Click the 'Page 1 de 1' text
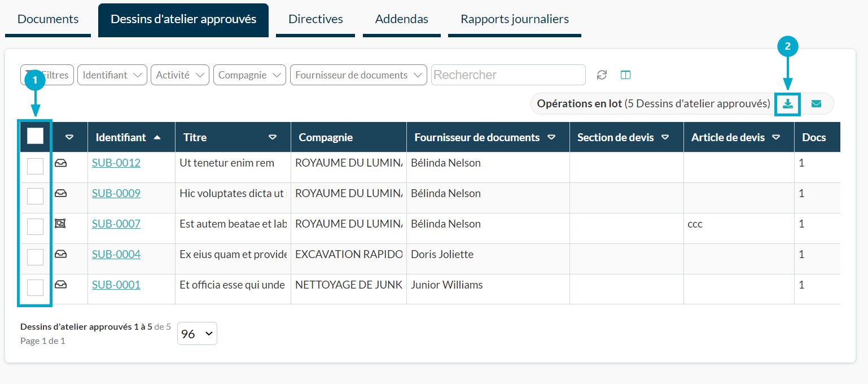This screenshot has width=868, height=384. click(43, 341)
